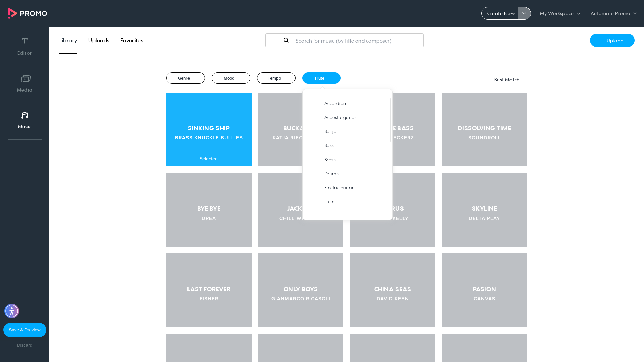Click the Promo logo
The height and width of the screenshot is (362, 644).
tap(28, 13)
